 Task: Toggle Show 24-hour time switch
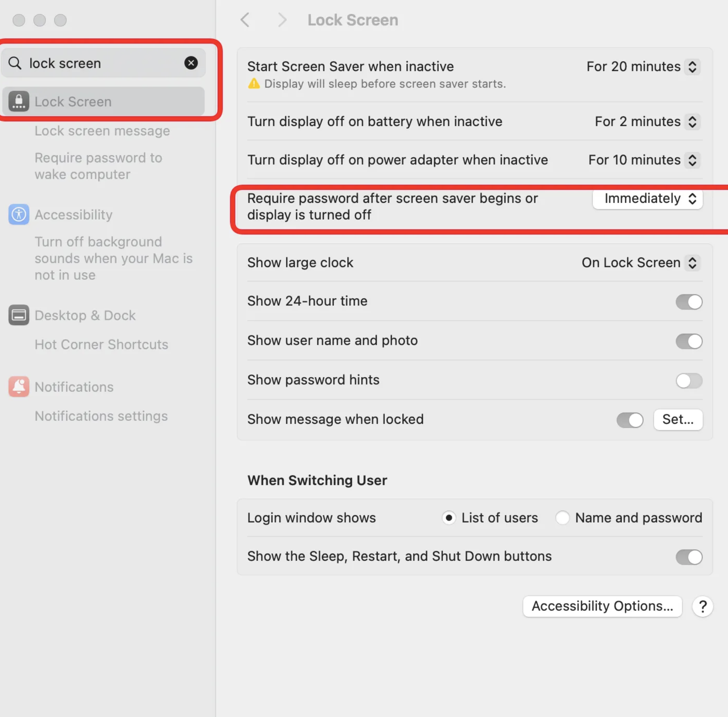(x=689, y=302)
